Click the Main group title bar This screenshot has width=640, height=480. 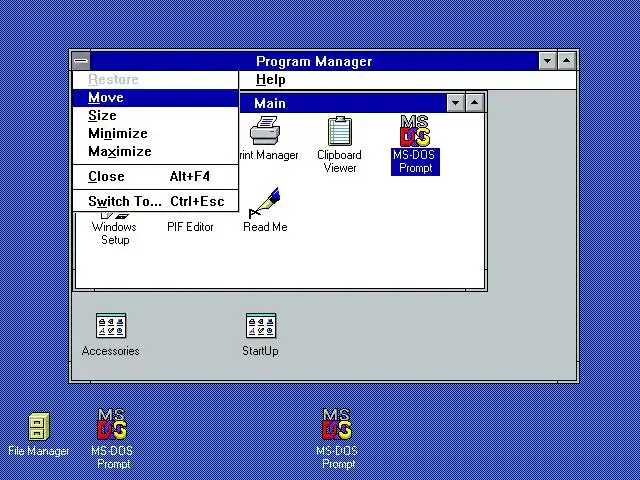343,103
